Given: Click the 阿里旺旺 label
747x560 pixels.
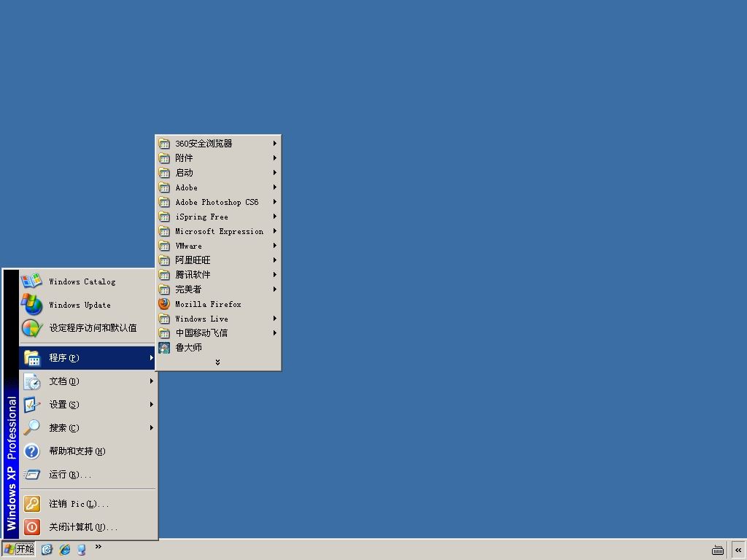Looking at the screenshot, I should point(193,260).
